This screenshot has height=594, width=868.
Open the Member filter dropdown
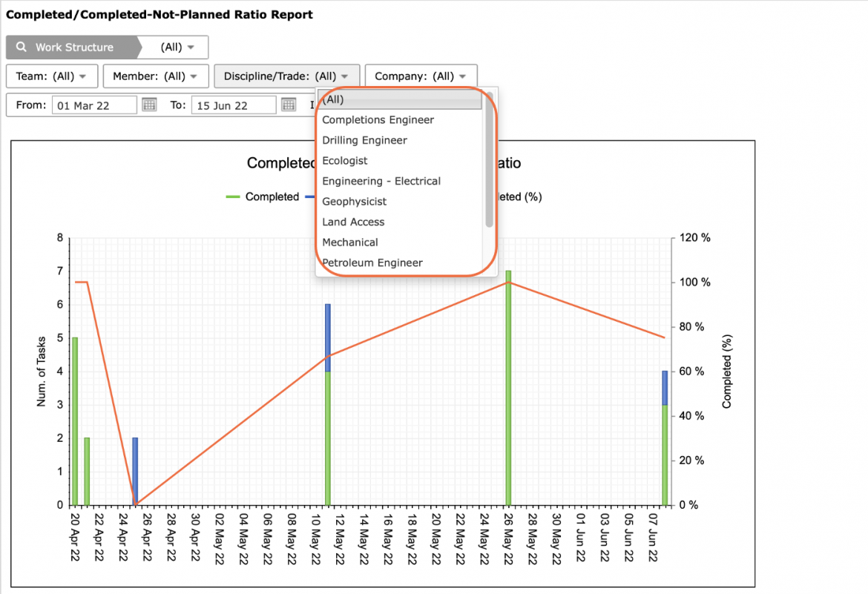click(x=156, y=76)
